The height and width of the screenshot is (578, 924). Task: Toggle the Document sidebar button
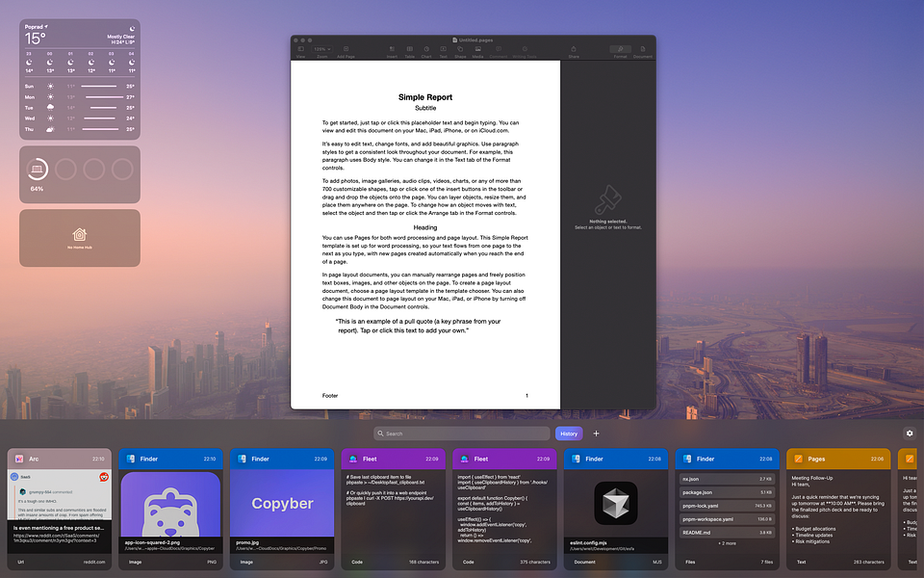pyautogui.click(x=643, y=51)
